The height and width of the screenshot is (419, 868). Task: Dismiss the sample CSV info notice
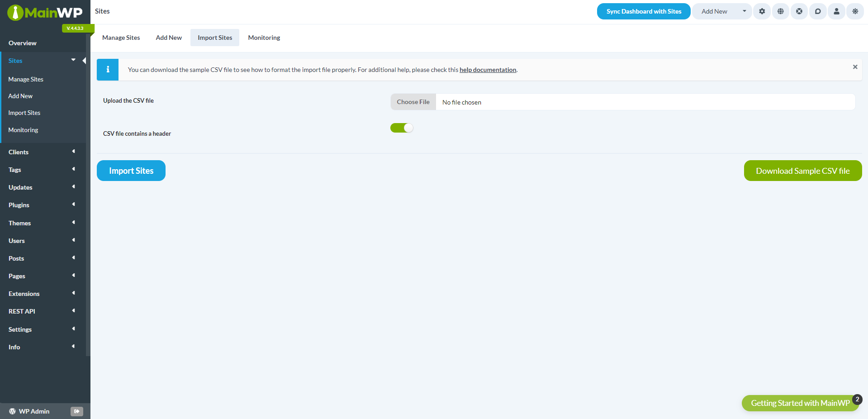click(855, 67)
